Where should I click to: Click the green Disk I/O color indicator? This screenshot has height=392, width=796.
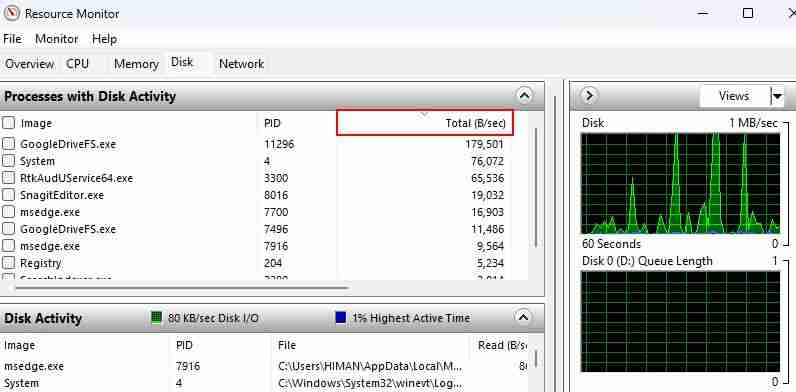[156, 318]
